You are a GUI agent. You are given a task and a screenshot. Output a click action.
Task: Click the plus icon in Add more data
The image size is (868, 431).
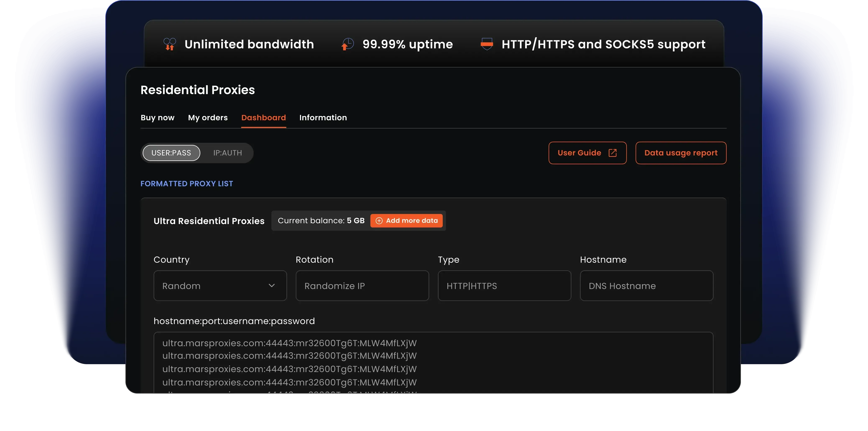pos(379,221)
